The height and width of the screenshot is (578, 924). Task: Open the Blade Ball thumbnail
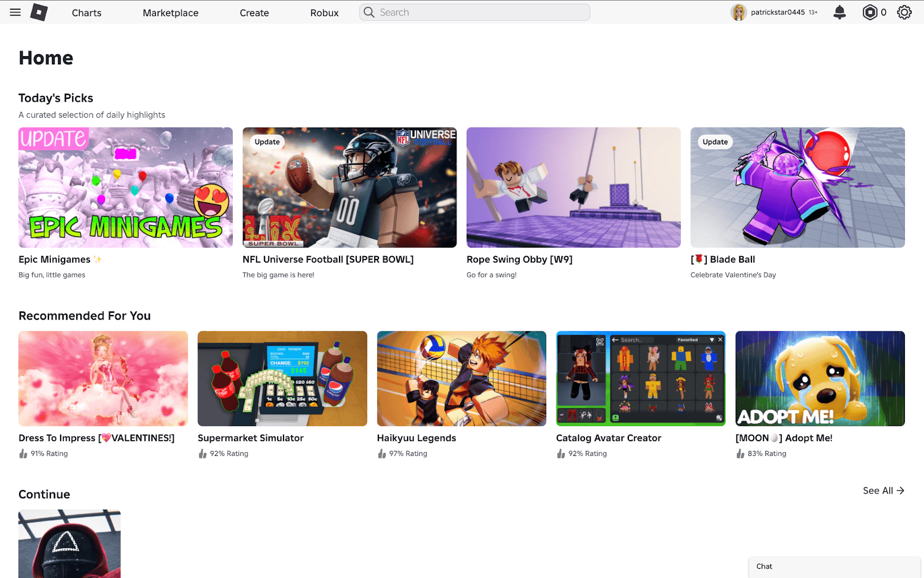[798, 187]
